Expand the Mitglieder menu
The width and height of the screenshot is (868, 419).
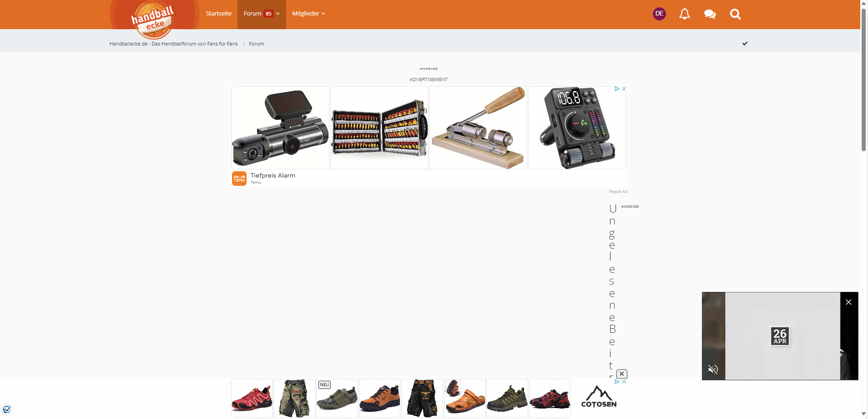pyautogui.click(x=308, y=14)
